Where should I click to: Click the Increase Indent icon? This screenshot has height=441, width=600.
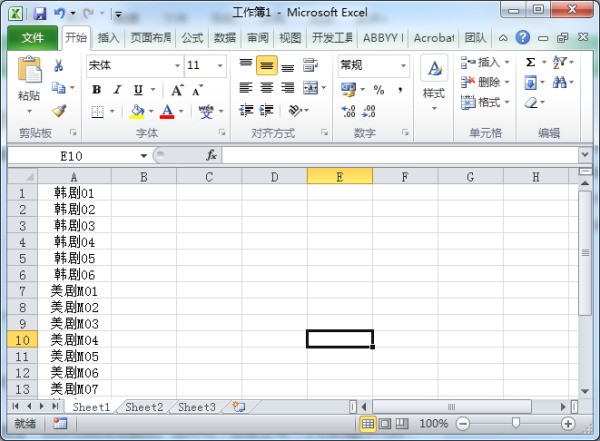coord(266,110)
